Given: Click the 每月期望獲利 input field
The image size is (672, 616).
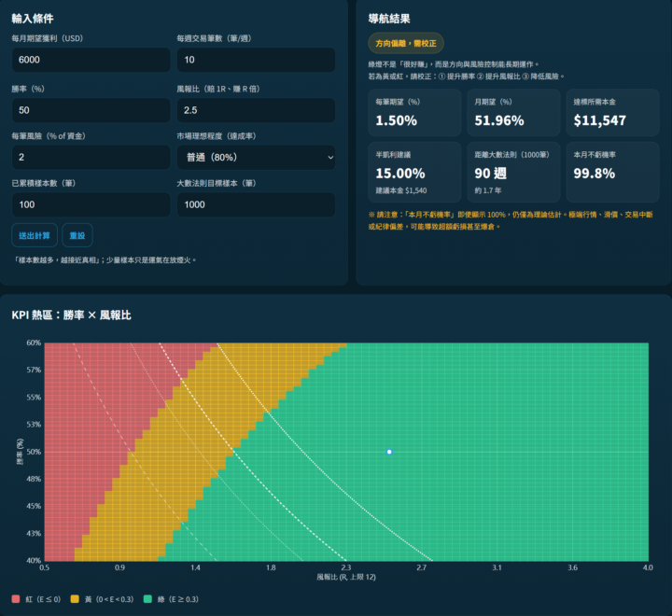Looking at the screenshot, I should (91, 60).
